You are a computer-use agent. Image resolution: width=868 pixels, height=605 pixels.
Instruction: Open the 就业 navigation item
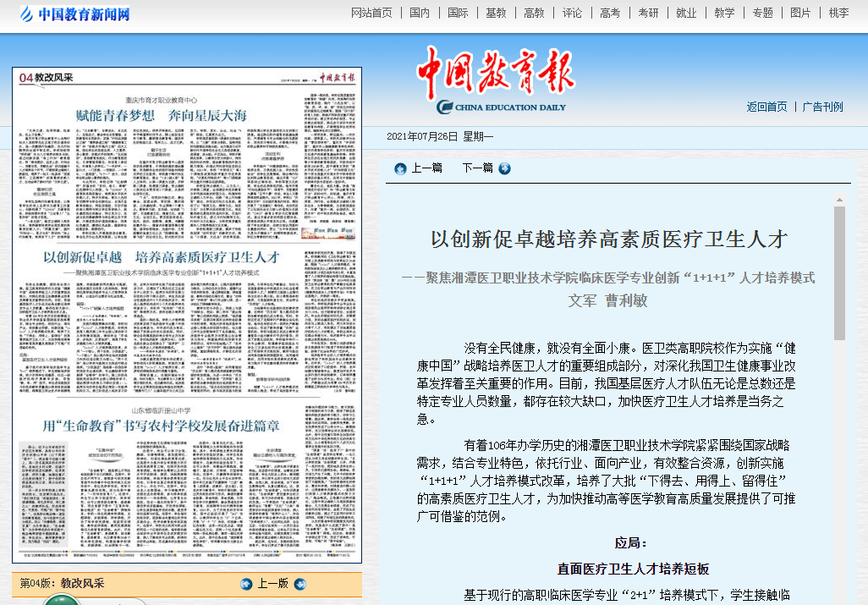686,13
